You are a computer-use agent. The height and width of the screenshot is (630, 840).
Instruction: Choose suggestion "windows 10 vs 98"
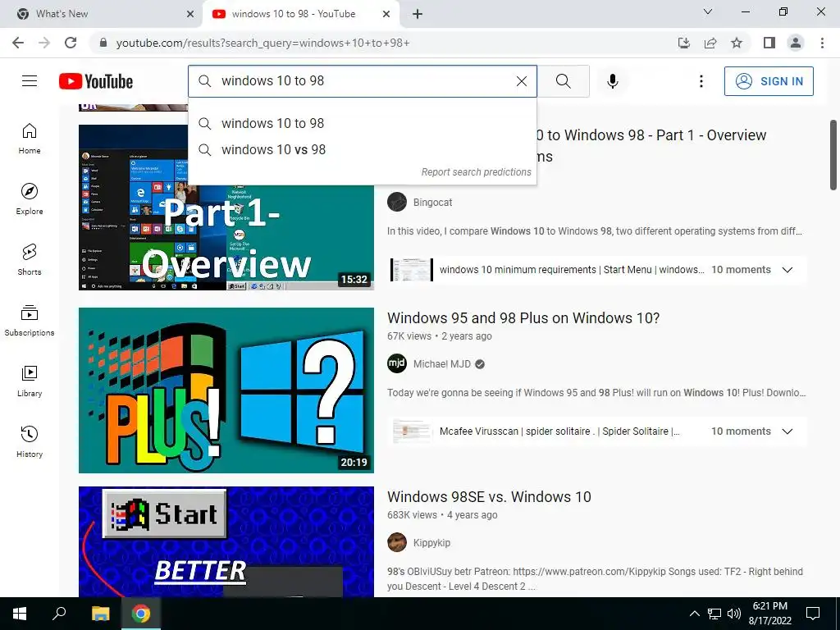pos(362,149)
